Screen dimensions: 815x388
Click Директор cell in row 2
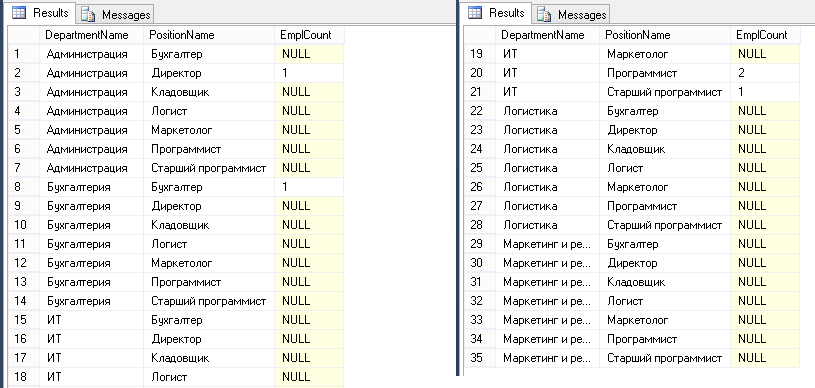pos(209,73)
